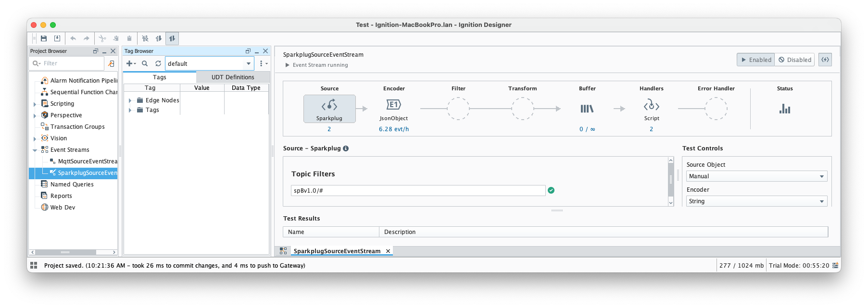Click the Value column header
This screenshot has width=868, height=308.
202,88
